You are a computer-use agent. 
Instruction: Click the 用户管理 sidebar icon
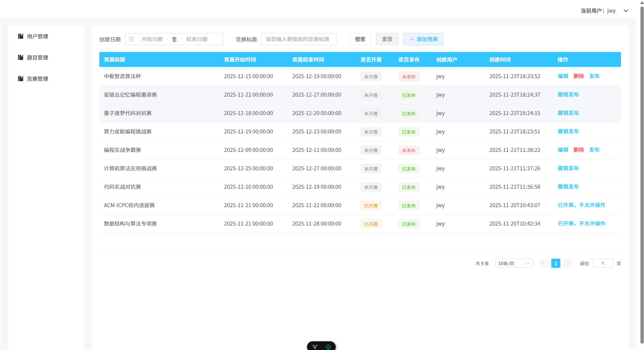pos(20,36)
